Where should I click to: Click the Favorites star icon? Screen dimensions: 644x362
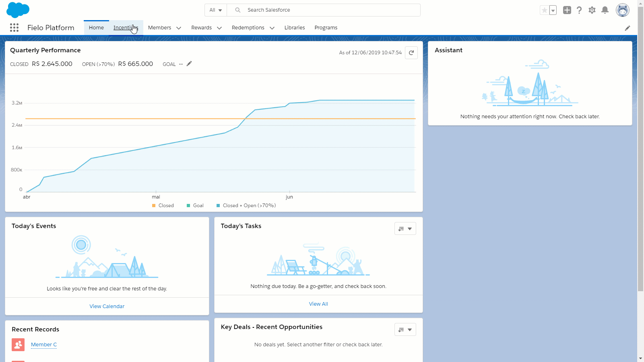click(x=544, y=10)
